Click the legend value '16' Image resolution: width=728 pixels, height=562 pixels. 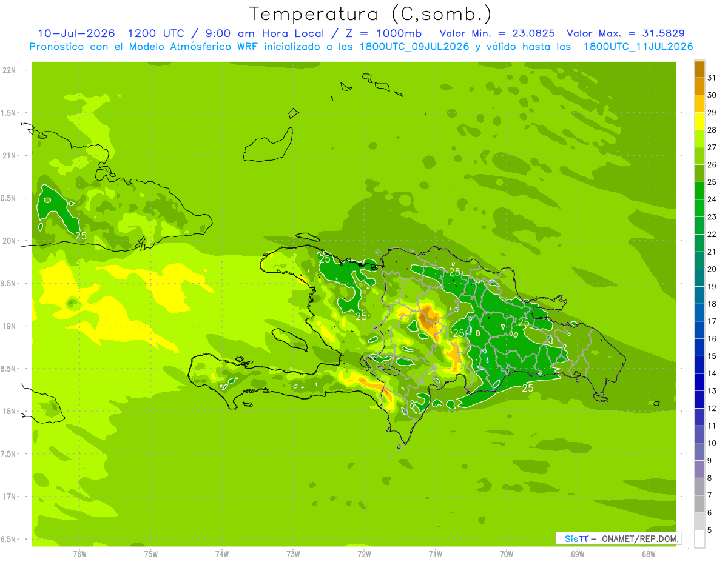712,339
